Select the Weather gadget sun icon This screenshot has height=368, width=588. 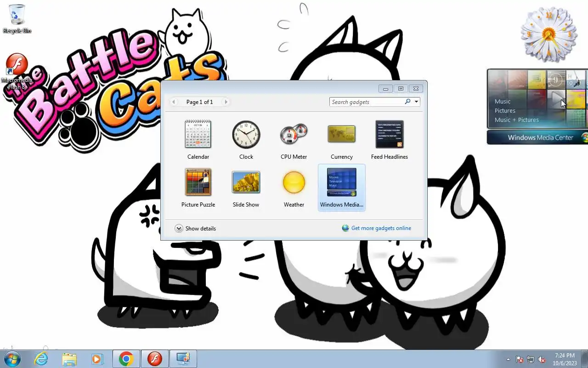point(294,182)
